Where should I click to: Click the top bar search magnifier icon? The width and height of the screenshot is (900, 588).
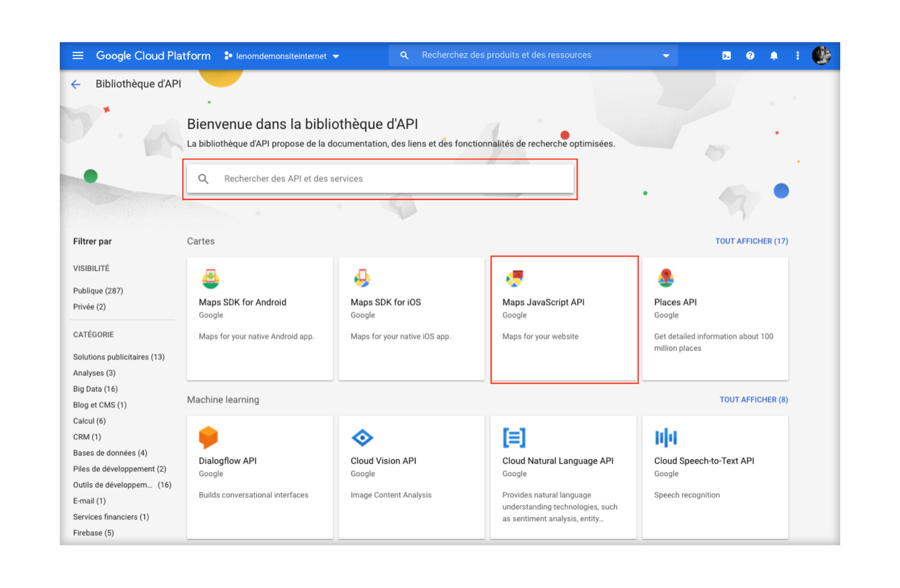(404, 55)
